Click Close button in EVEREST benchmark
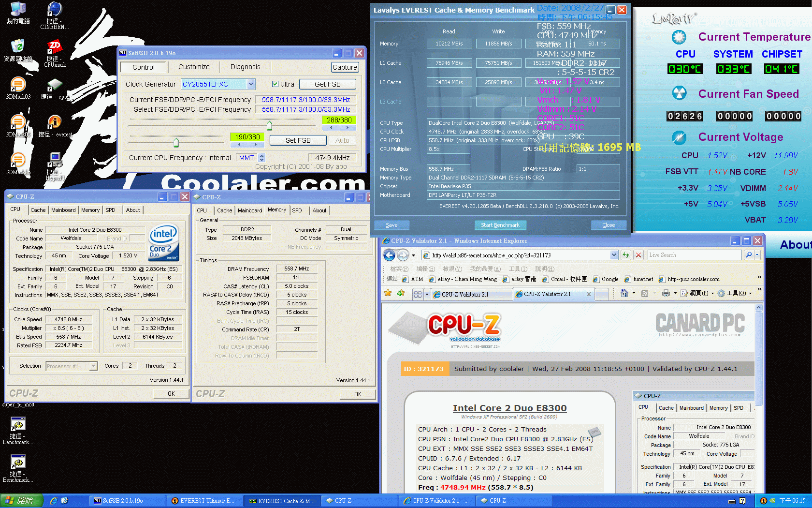This screenshot has height=508, width=812. pyautogui.click(x=609, y=225)
